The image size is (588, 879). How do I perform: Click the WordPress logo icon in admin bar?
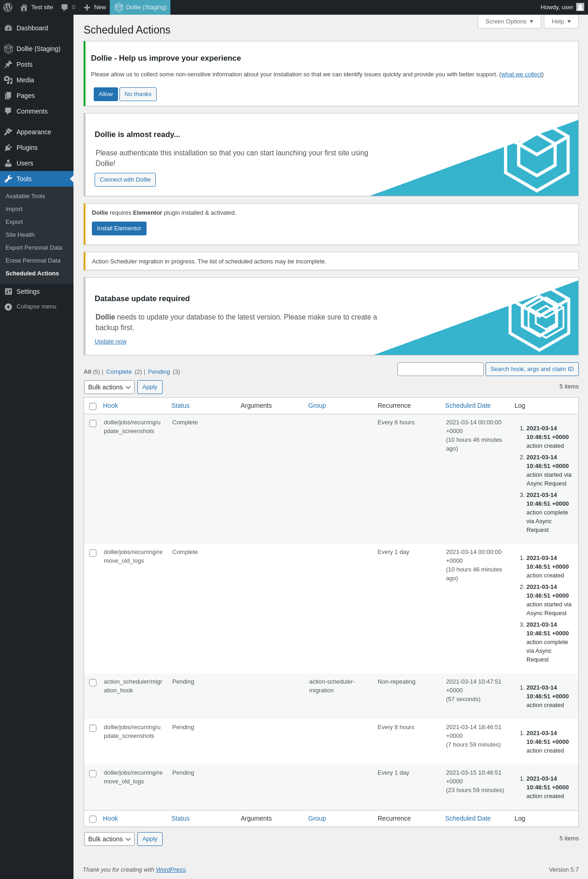pos(8,7)
